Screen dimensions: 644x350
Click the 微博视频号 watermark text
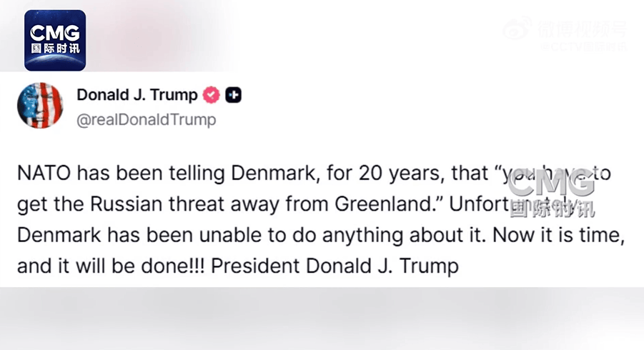[580, 29]
